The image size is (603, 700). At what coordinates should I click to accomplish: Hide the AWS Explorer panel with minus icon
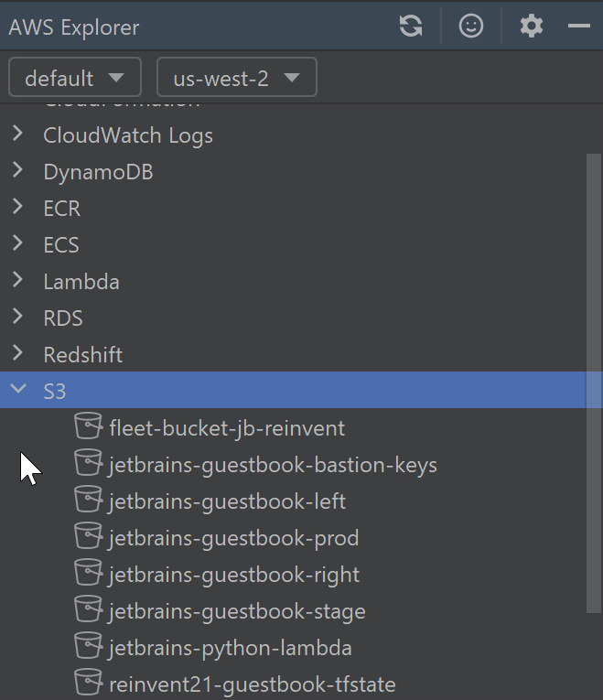coord(578,27)
